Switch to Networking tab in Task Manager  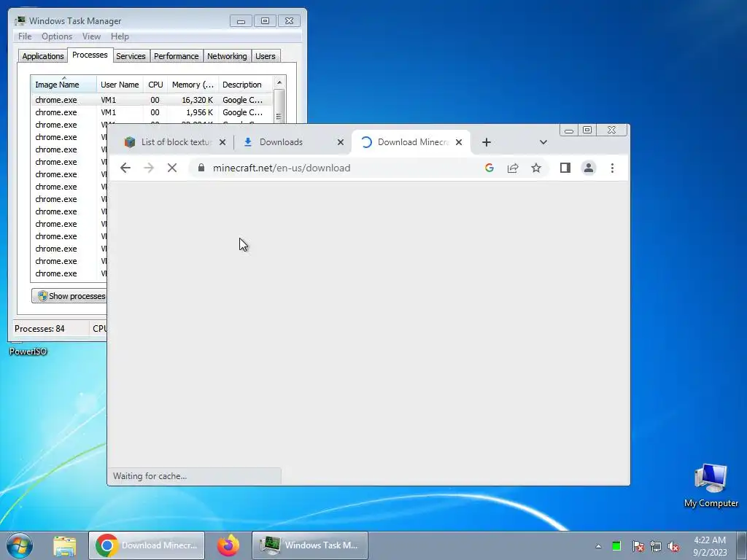(x=228, y=56)
